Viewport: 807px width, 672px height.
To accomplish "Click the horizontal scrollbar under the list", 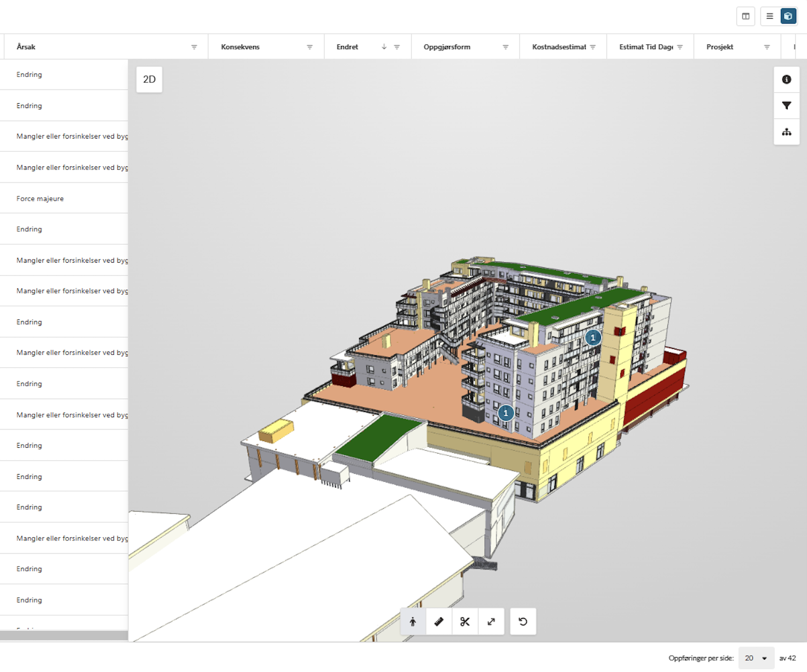I will (64, 635).
